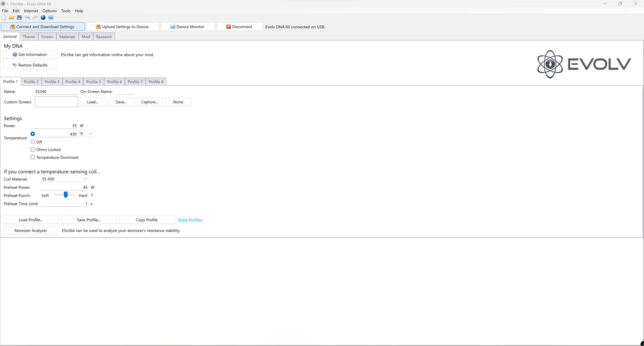The image size is (644, 346).
Task: Enable the Ohms Locked checkbox
Action: pyautogui.click(x=33, y=150)
